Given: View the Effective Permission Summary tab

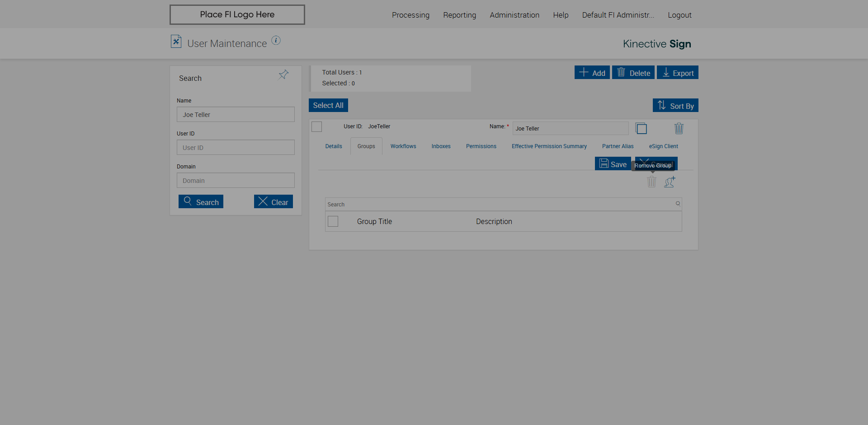Looking at the screenshot, I should click(549, 146).
